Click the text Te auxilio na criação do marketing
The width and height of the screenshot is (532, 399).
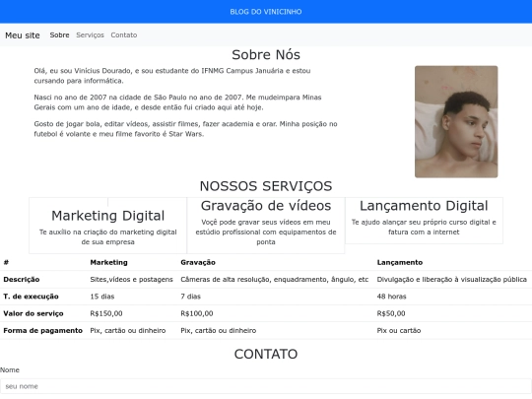coord(108,236)
